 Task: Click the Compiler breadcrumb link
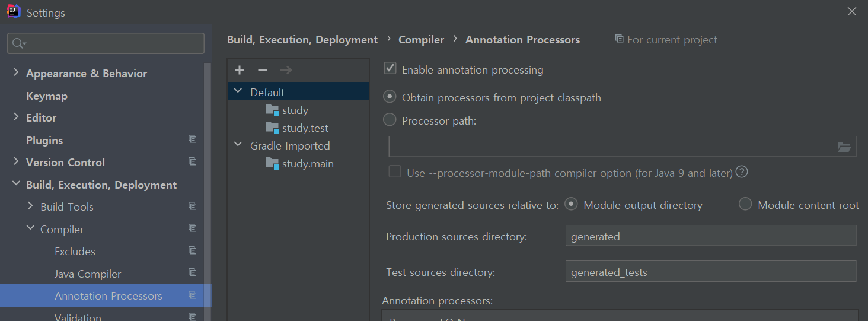[421, 40]
